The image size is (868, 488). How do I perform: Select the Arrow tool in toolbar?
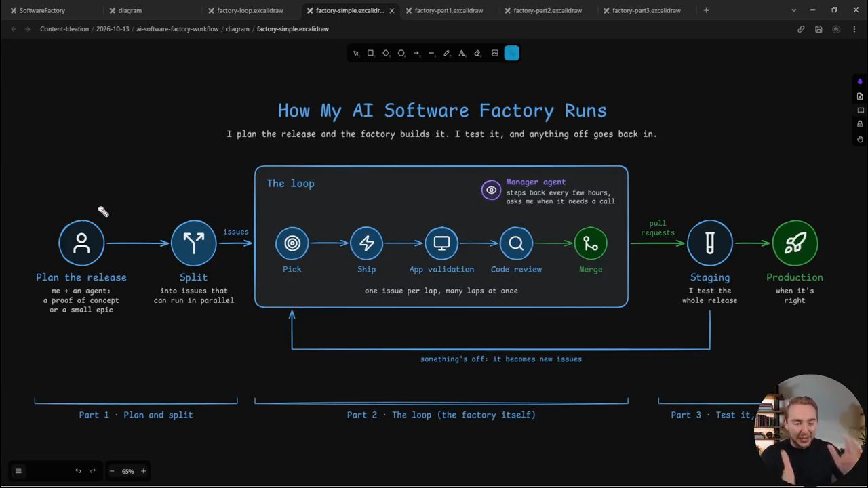tap(416, 53)
